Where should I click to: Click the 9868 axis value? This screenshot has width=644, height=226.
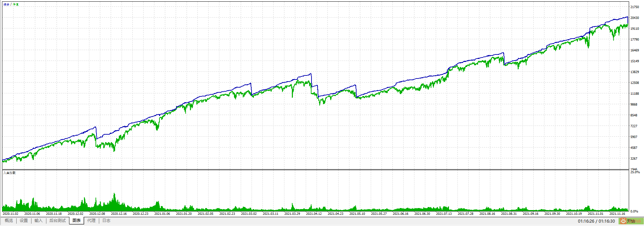[x=634, y=104]
